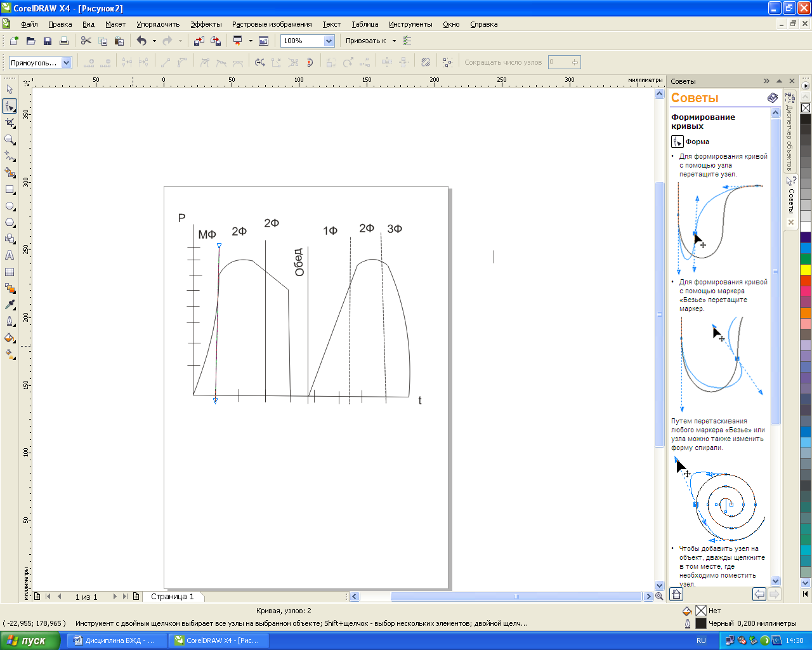Select the Zoom magnifier tool
The image size is (812, 650).
(x=10, y=140)
